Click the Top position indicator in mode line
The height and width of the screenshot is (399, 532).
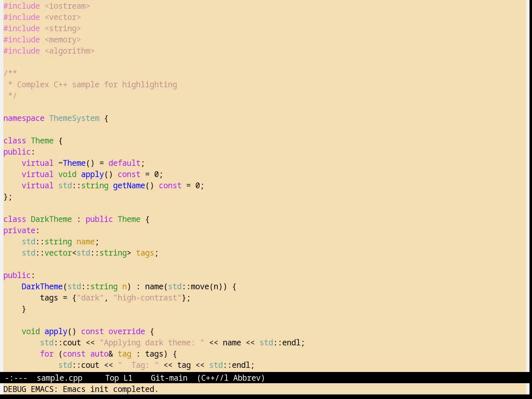pos(112,378)
